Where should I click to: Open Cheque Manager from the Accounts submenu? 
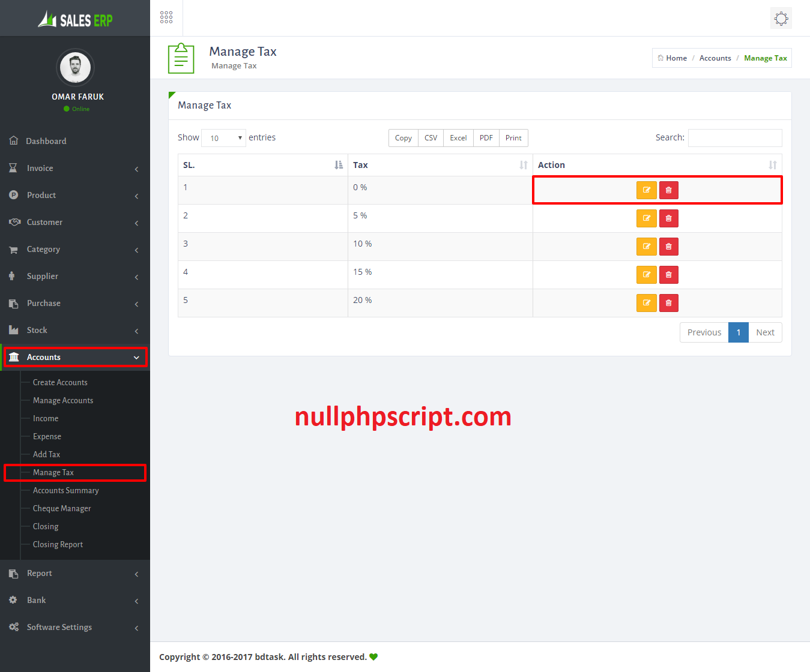(x=62, y=508)
